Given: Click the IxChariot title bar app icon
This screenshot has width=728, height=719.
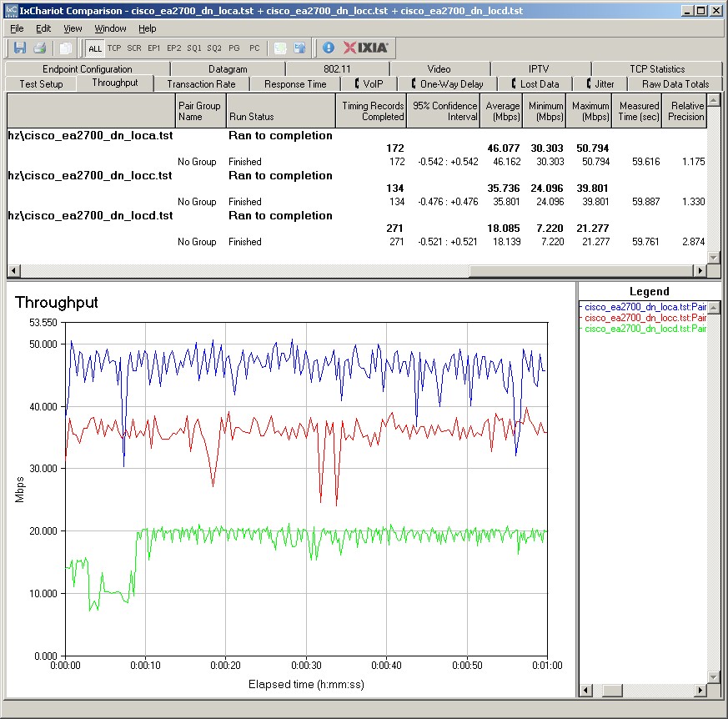Looking at the screenshot, I should tap(11, 10).
